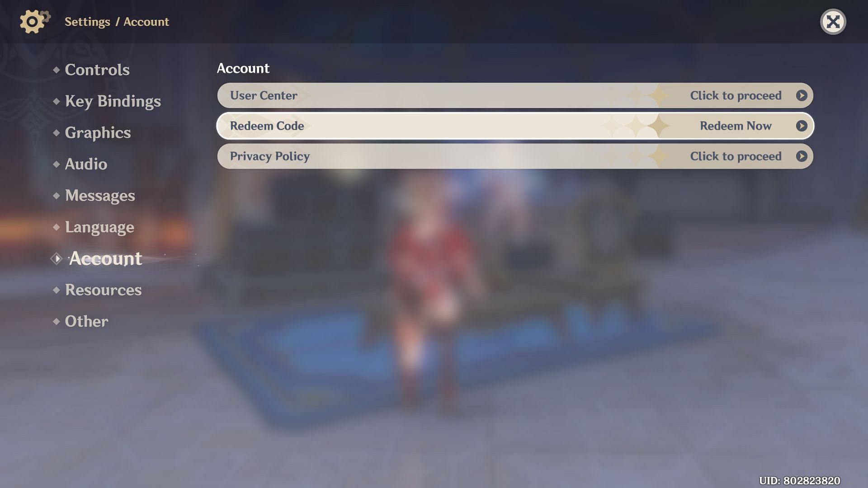Navigate to Key Bindings settings
The image size is (868, 488).
[113, 100]
